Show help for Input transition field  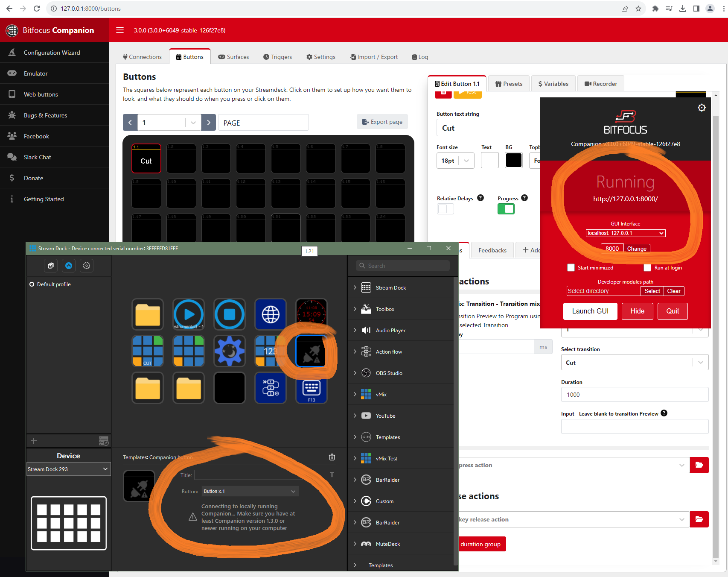pyautogui.click(x=664, y=413)
